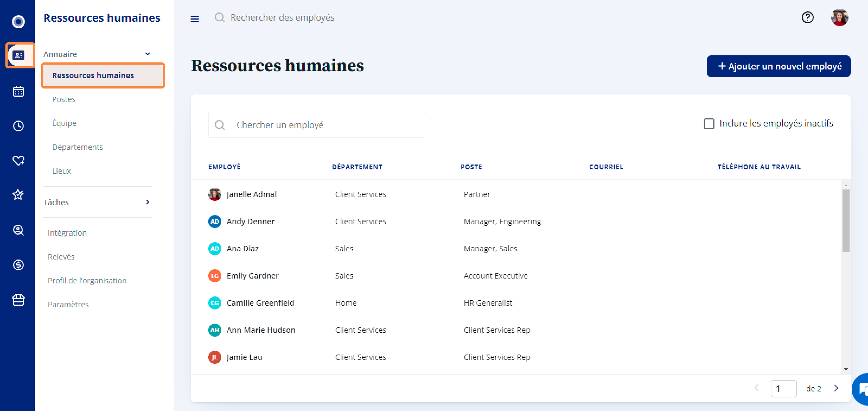Open Jamie Lau's employee record
This screenshot has height=411, width=868.
coord(244,357)
